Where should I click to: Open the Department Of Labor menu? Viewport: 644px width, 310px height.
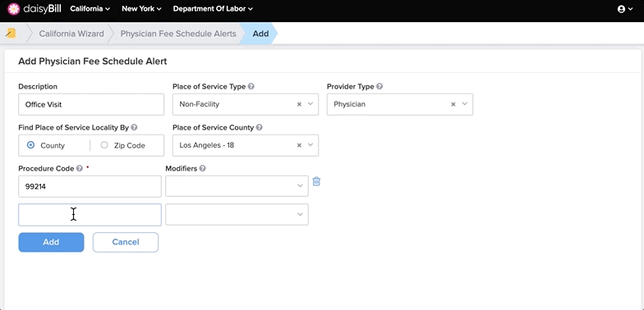[213, 8]
